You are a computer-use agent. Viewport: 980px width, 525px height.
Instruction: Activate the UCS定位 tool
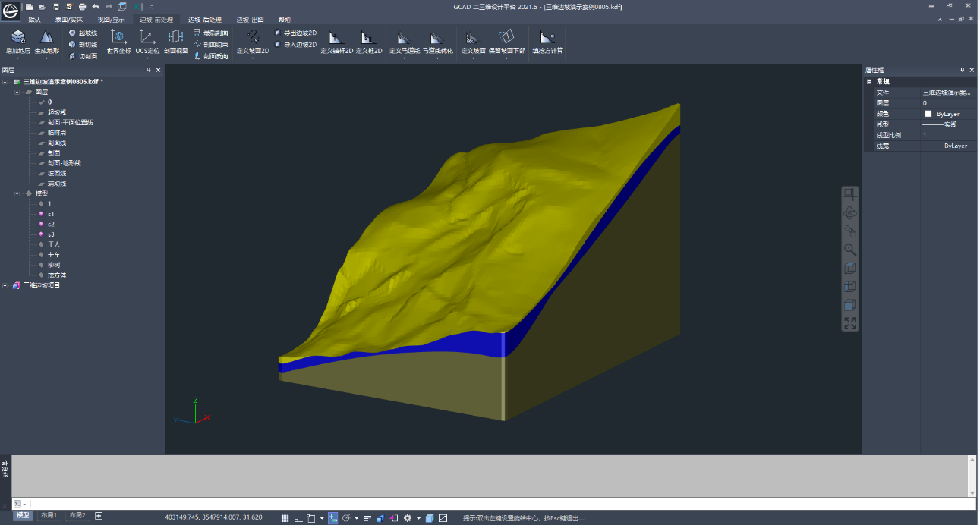[147, 40]
